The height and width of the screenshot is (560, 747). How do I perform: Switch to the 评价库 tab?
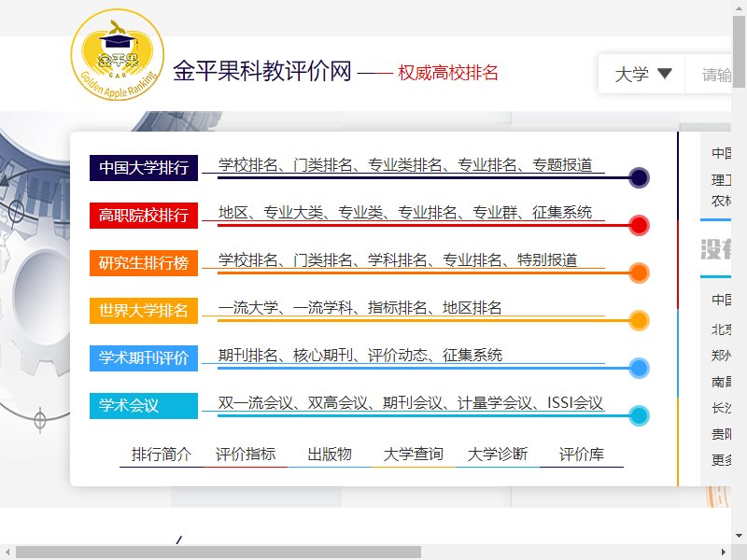pyautogui.click(x=582, y=455)
